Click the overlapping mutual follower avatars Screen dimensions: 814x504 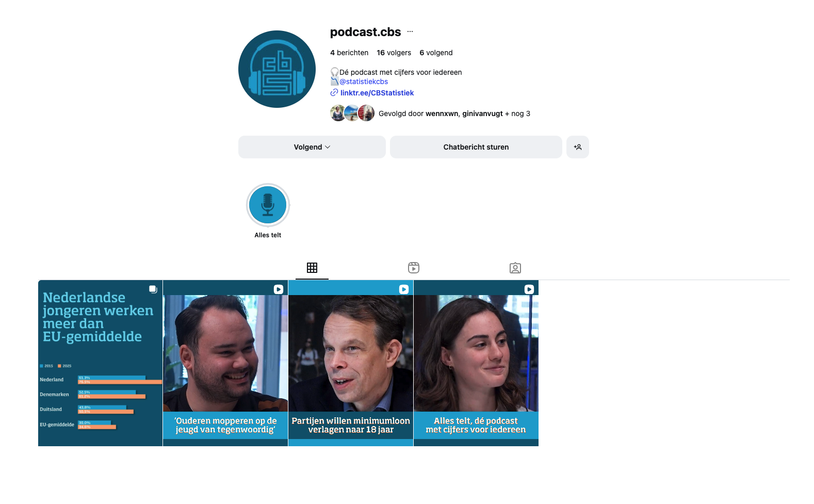352,113
